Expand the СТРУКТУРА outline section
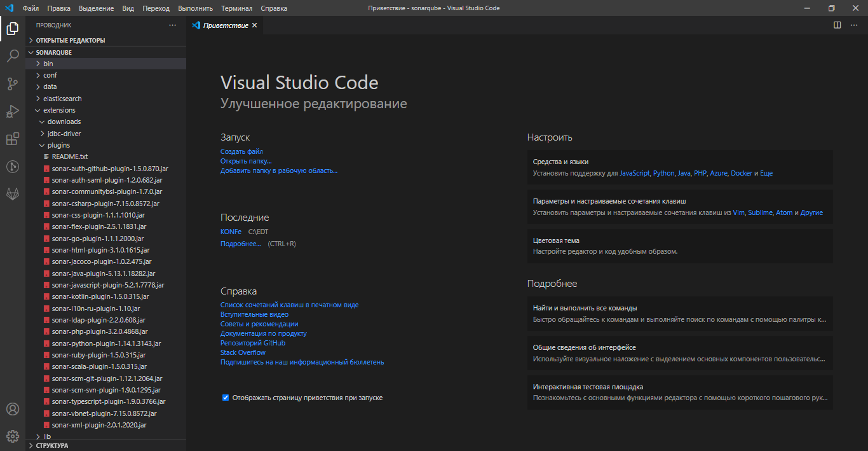 pos(52,446)
